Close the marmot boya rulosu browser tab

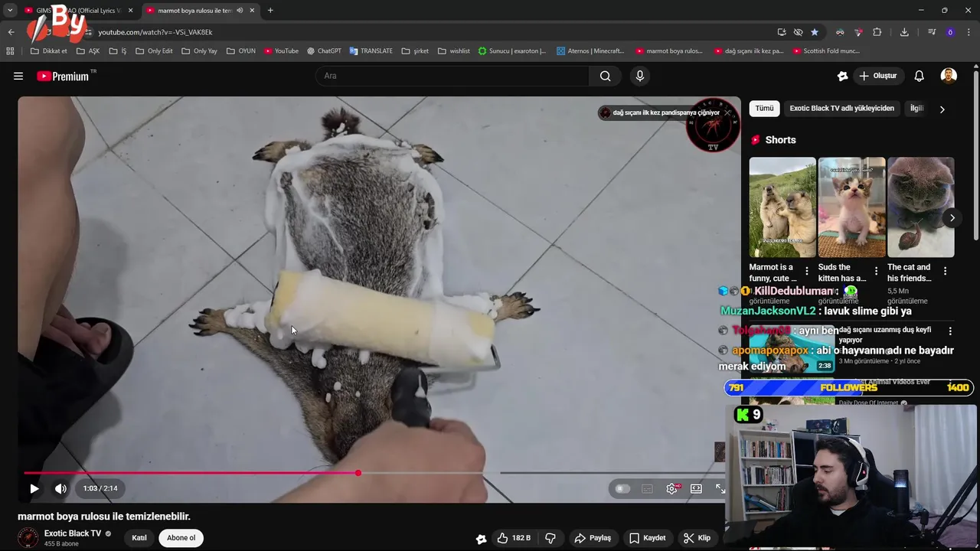tap(252, 11)
